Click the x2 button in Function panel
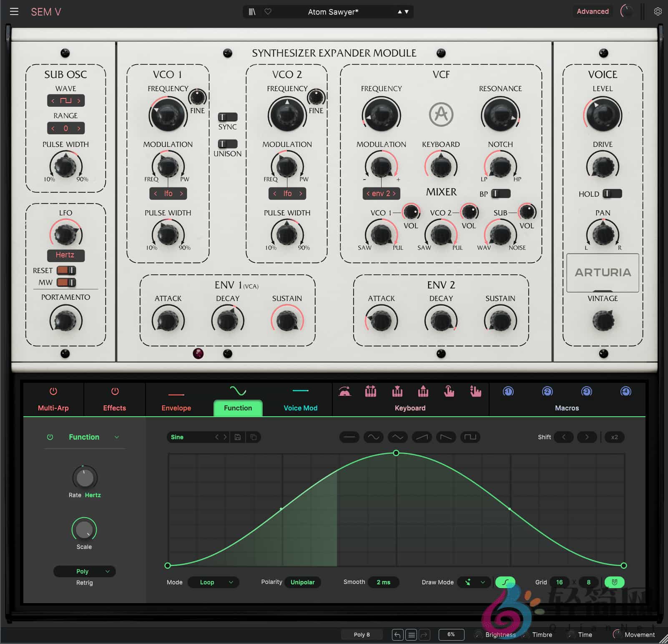 click(614, 437)
